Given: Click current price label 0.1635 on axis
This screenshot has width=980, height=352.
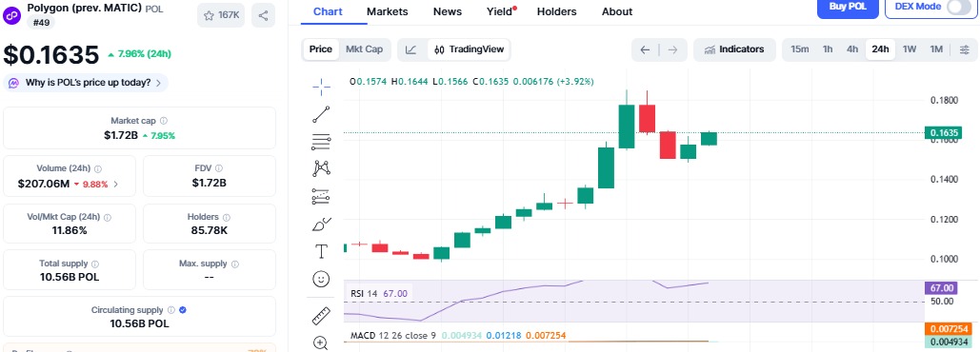Looking at the screenshot, I should (x=943, y=132).
